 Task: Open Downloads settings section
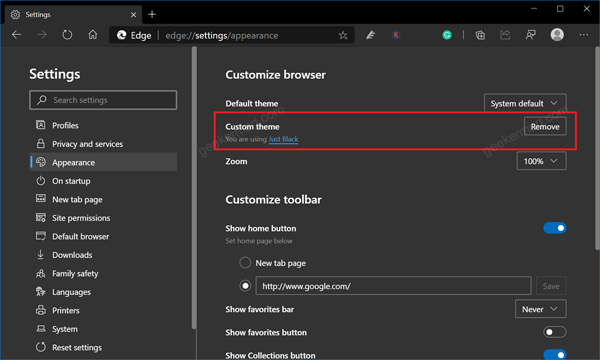(x=103, y=255)
